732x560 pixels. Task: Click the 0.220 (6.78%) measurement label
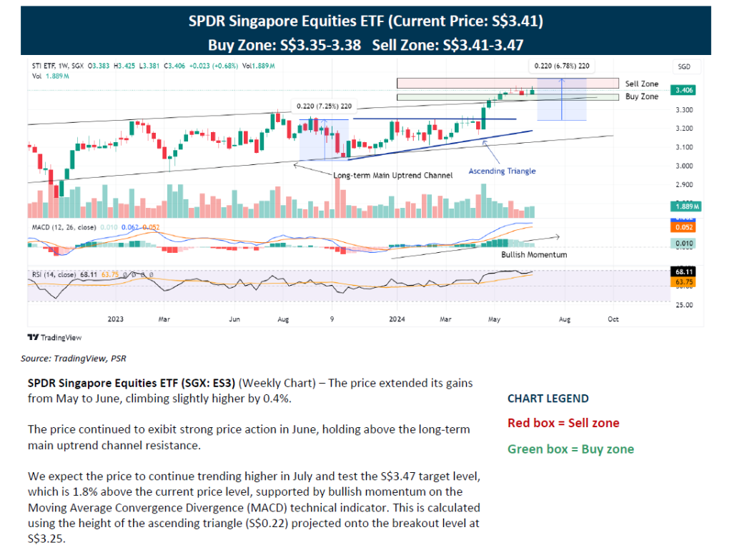point(562,66)
